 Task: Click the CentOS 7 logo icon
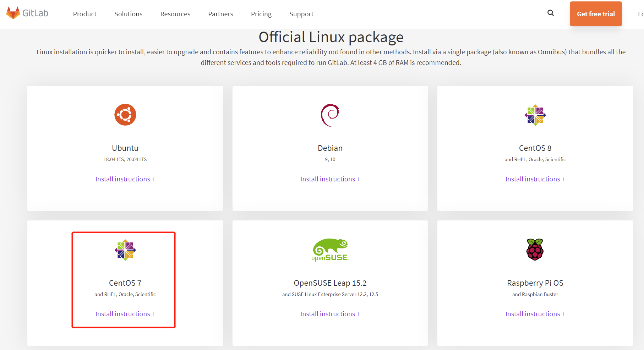[x=125, y=250]
